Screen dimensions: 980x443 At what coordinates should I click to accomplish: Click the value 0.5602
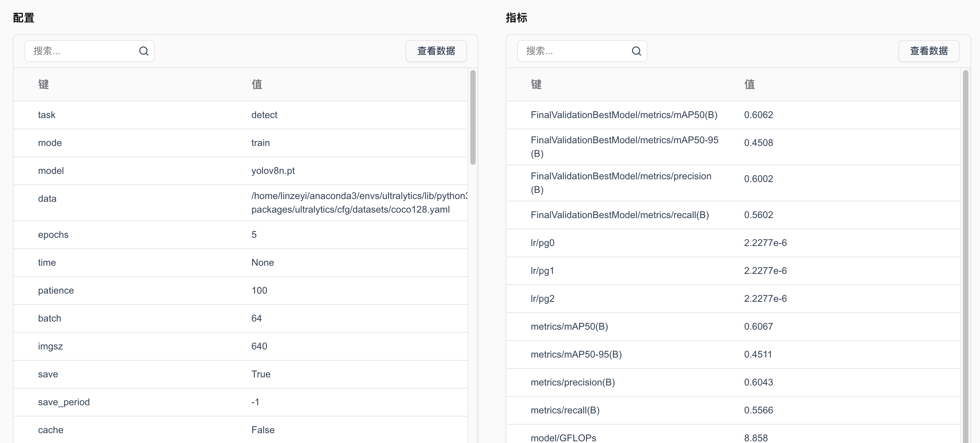point(758,215)
